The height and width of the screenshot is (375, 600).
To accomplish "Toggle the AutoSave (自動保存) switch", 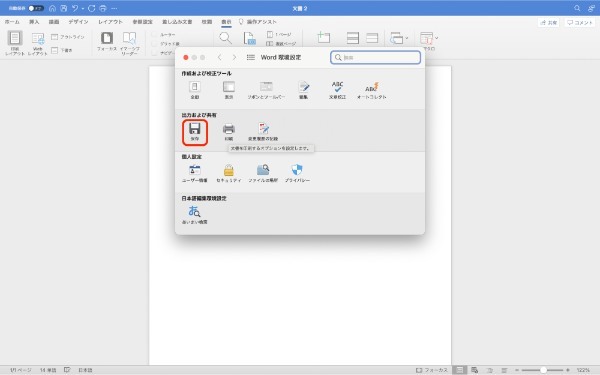I will (x=36, y=8).
